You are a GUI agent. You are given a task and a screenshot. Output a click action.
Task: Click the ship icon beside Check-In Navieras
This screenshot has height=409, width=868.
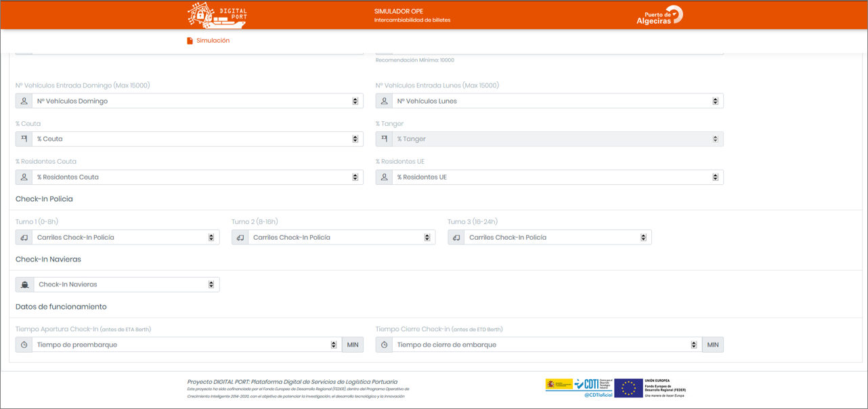pos(24,284)
